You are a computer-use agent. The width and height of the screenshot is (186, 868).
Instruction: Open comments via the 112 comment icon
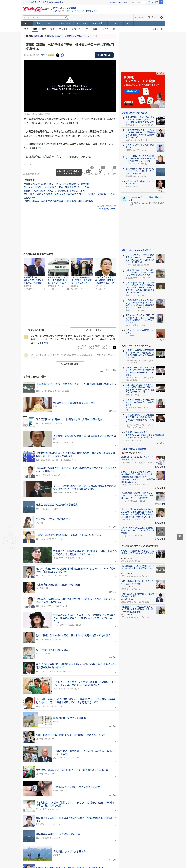click(44, 55)
